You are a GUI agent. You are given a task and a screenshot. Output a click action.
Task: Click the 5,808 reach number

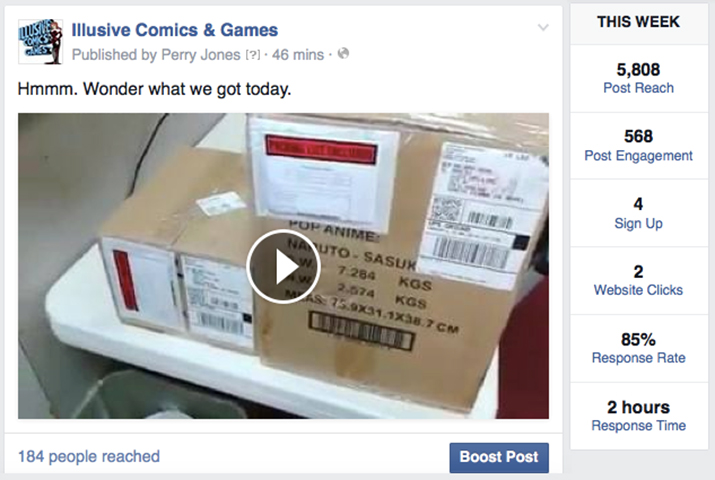pos(638,70)
